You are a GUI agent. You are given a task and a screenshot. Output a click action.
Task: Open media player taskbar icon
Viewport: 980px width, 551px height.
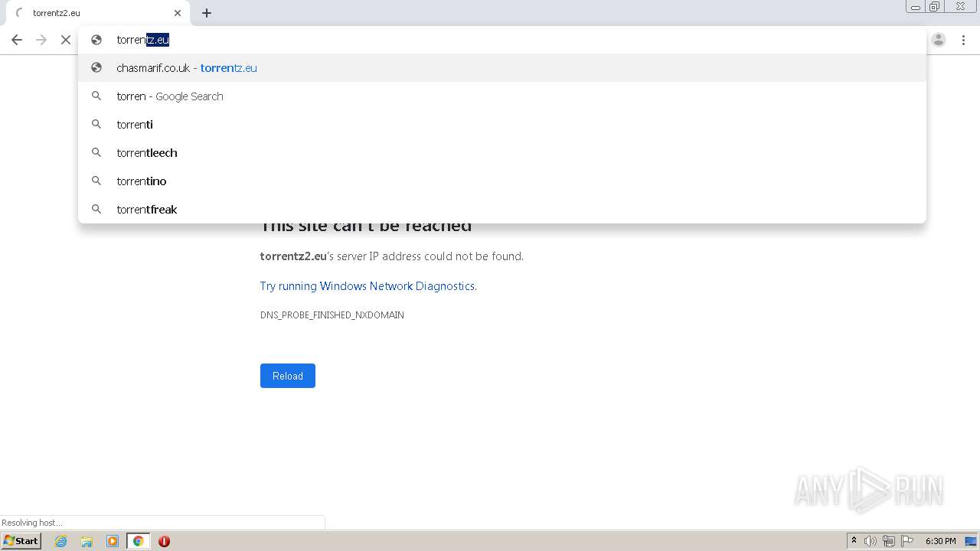[113, 541]
